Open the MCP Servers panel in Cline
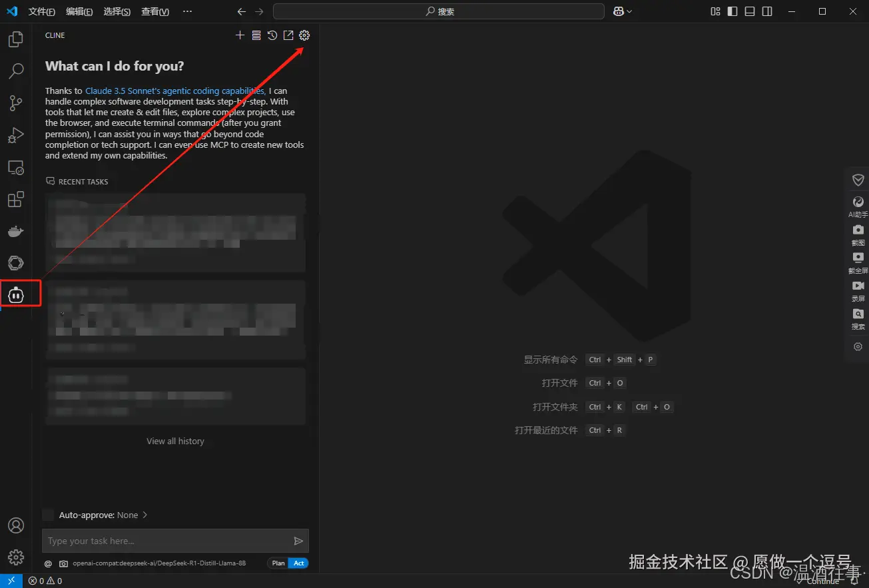Viewport: 869px width, 588px height. point(256,35)
